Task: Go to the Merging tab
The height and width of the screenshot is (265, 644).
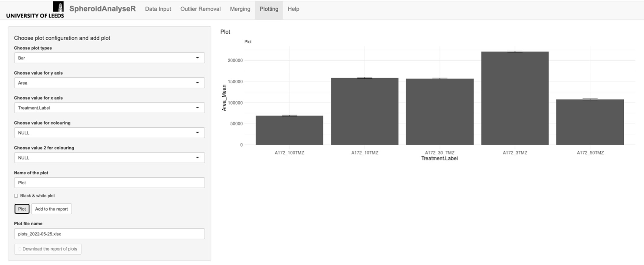Action: (240, 9)
